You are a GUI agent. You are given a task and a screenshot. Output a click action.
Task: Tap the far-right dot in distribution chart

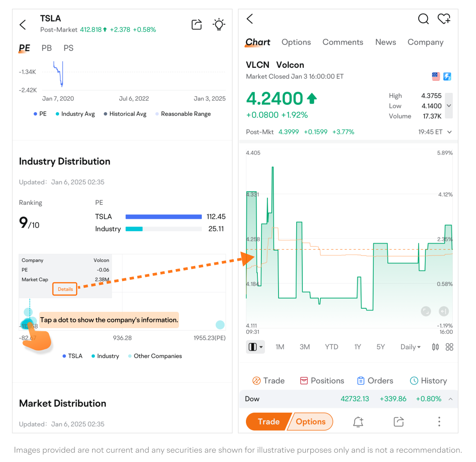(220, 325)
